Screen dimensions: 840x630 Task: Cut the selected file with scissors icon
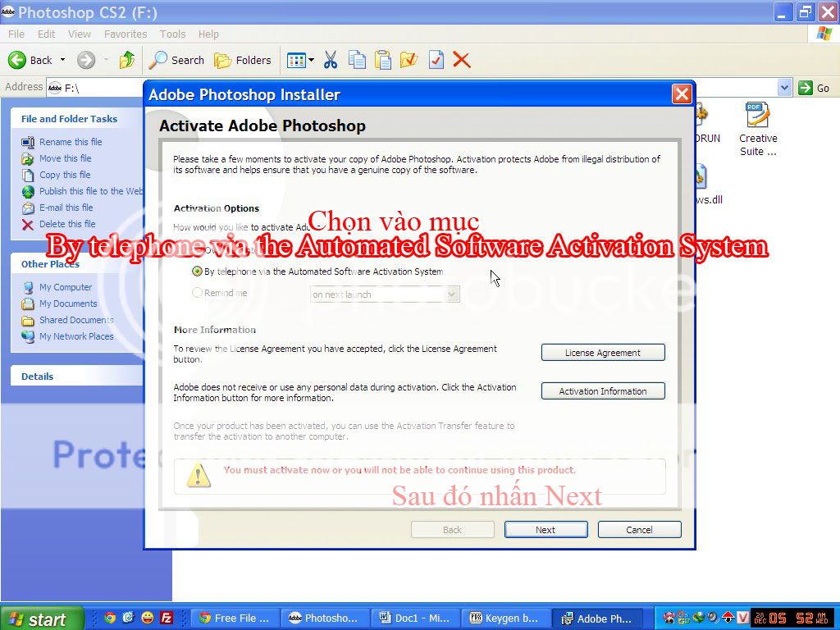331,60
